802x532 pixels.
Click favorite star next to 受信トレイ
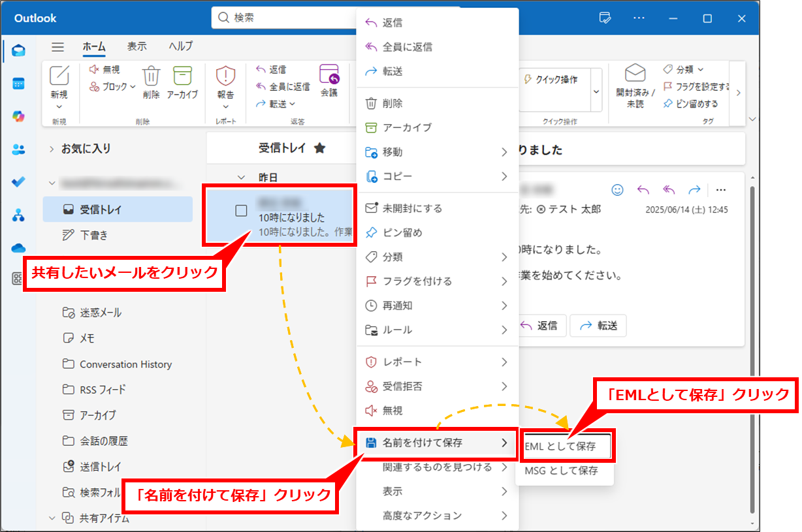[x=319, y=148]
